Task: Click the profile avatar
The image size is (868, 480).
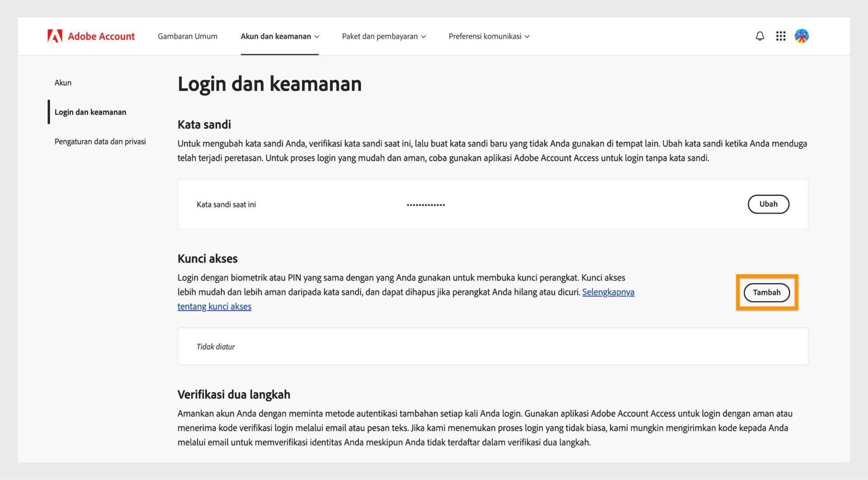Action: click(802, 36)
